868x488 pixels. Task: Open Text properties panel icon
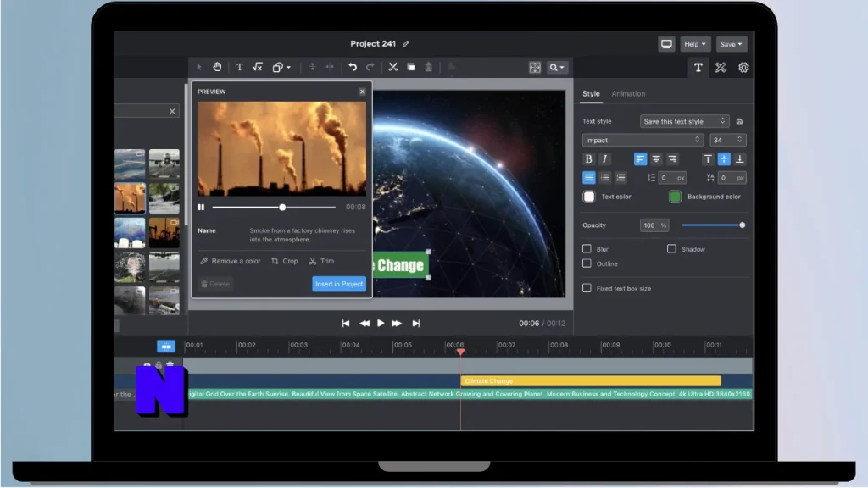coord(698,68)
